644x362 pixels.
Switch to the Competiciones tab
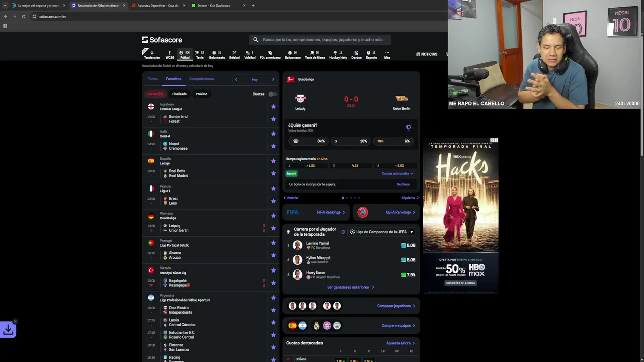click(x=201, y=79)
